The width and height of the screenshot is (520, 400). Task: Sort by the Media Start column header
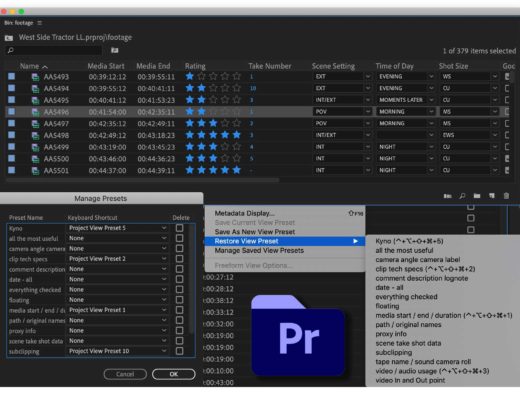pos(106,66)
